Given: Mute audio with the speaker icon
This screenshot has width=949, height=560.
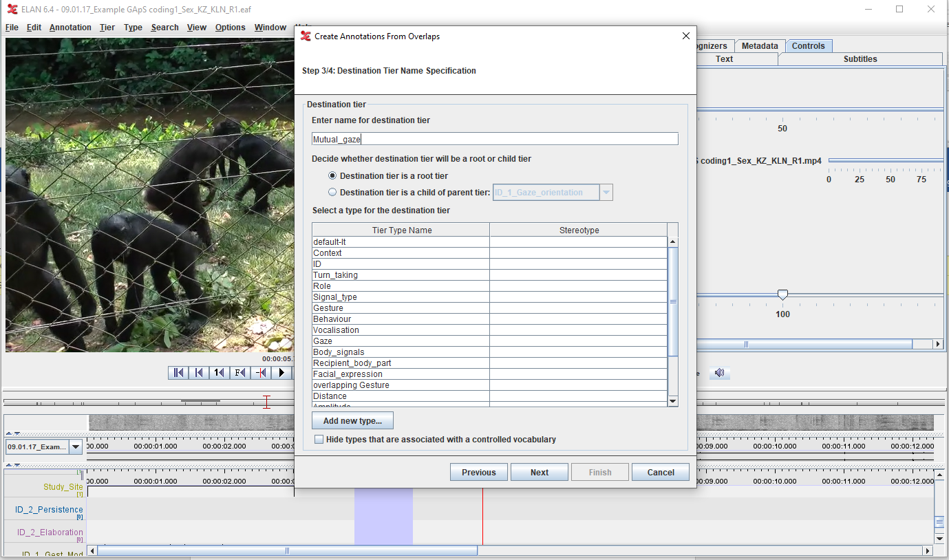Looking at the screenshot, I should (x=719, y=373).
